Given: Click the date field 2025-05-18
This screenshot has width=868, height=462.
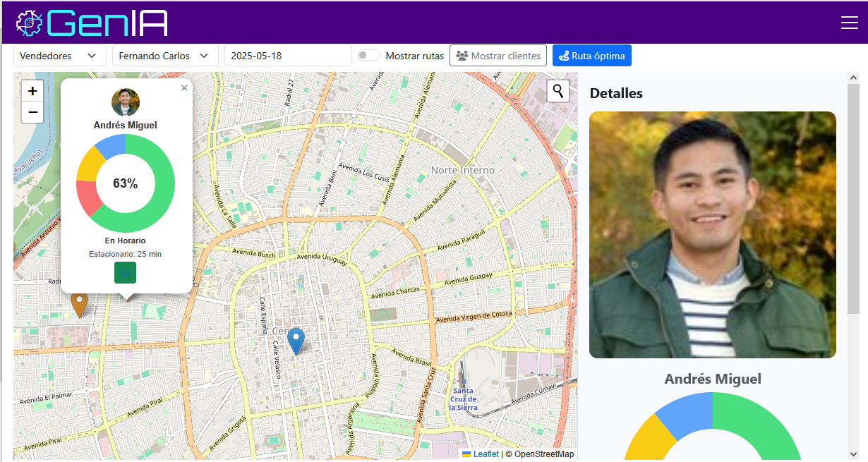Looking at the screenshot, I should [x=287, y=56].
